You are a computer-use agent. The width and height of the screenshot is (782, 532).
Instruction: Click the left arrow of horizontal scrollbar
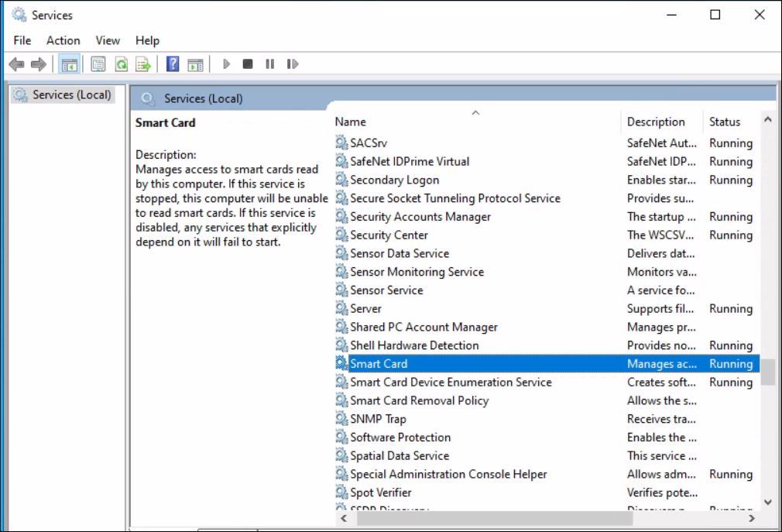click(344, 519)
